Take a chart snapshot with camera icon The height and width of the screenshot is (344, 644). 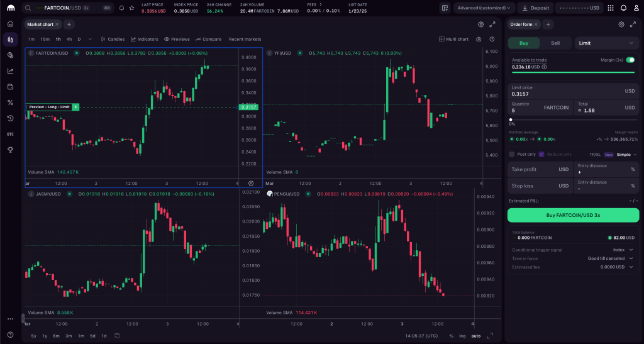click(x=479, y=39)
